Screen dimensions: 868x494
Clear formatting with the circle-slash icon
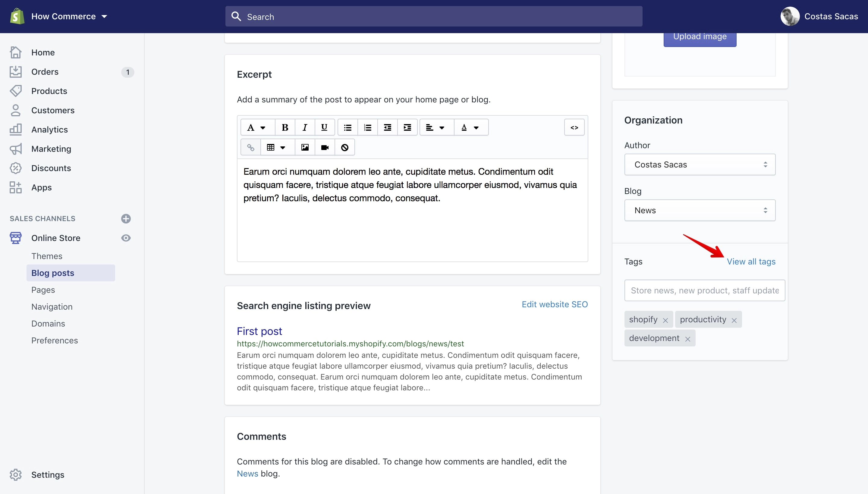click(344, 147)
